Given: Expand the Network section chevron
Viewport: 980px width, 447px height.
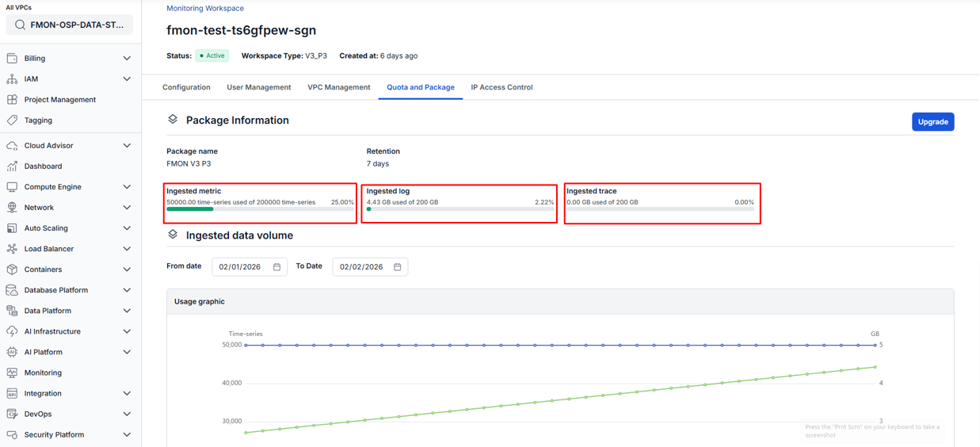Looking at the screenshot, I should coord(127,208).
